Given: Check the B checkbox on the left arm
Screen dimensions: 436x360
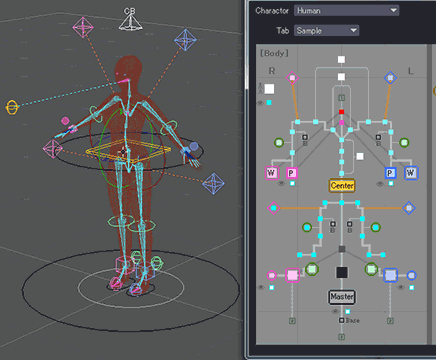Looking at the screenshot, I should click(378, 137).
